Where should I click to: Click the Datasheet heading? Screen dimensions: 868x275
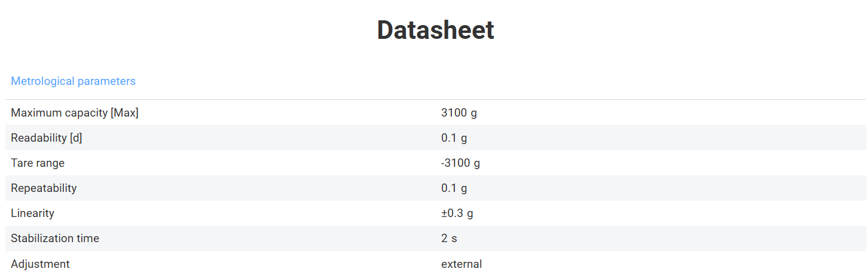(435, 30)
